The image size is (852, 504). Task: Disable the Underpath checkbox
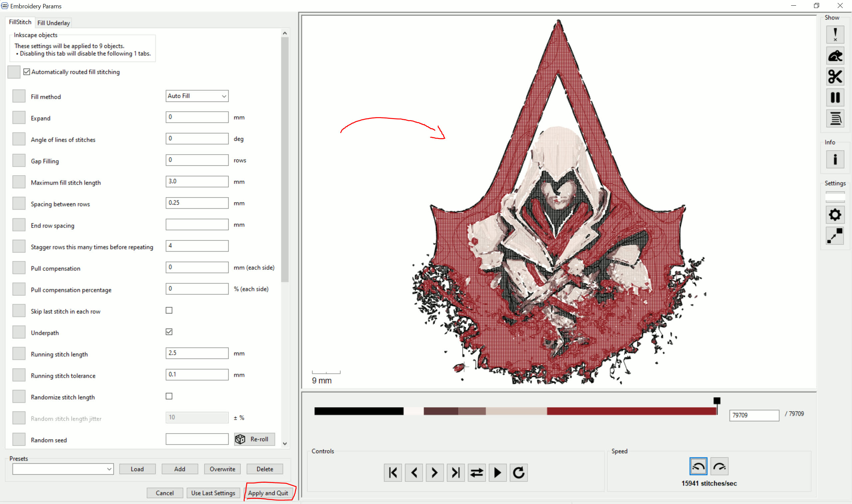point(169,332)
